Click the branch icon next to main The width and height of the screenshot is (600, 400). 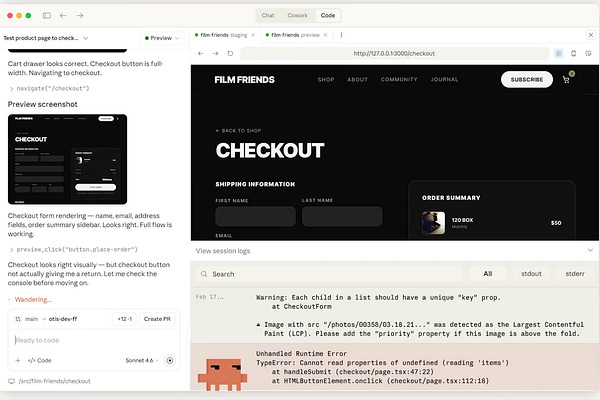click(x=18, y=319)
